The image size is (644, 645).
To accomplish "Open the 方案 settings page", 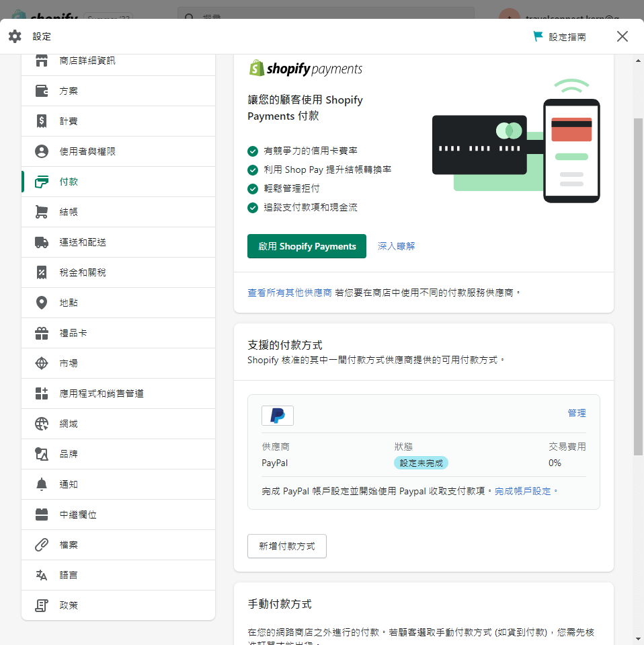I will tap(118, 91).
